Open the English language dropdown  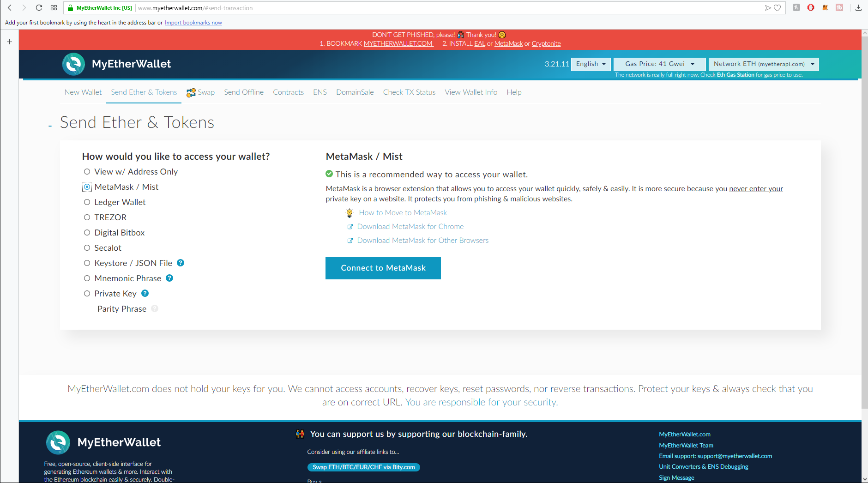click(x=591, y=64)
